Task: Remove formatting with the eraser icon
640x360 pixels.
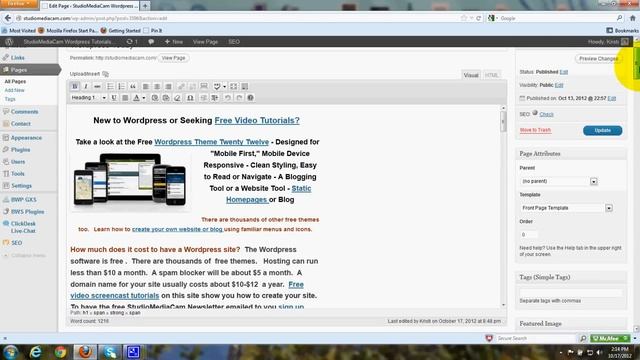Action: (x=177, y=98)
